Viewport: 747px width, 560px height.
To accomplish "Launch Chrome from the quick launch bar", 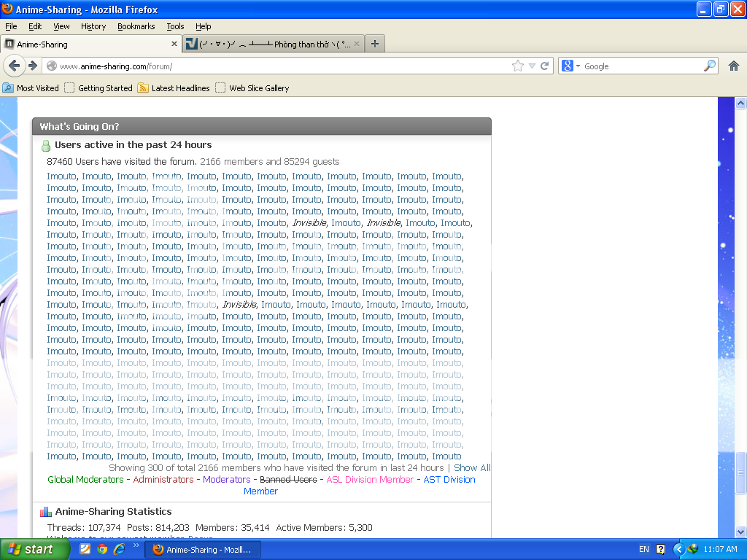I will (x=102, y=549).
